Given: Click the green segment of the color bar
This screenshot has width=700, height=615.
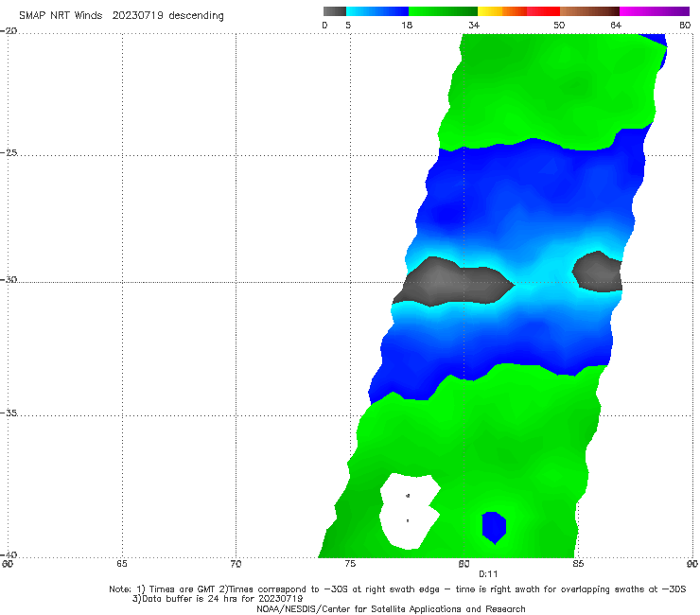Looking at the screenshot, I should click(x=443, y=11).
